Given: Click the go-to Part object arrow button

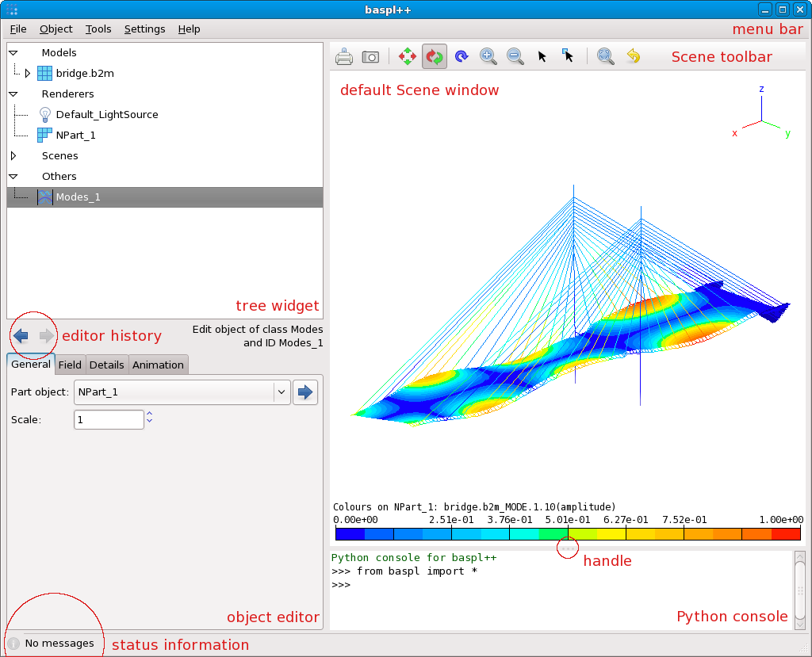Looking at the screenshot, I should (x=305, y=392).
